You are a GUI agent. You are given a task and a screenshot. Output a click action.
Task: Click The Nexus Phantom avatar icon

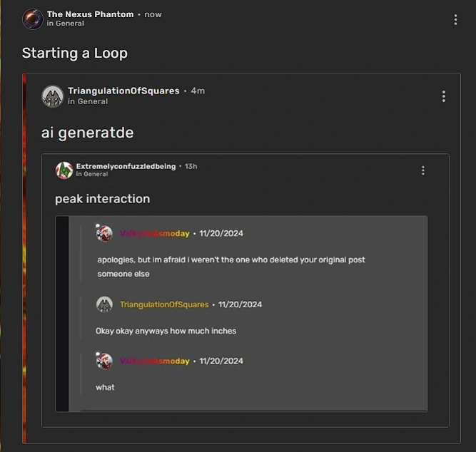tap(33, 19)
